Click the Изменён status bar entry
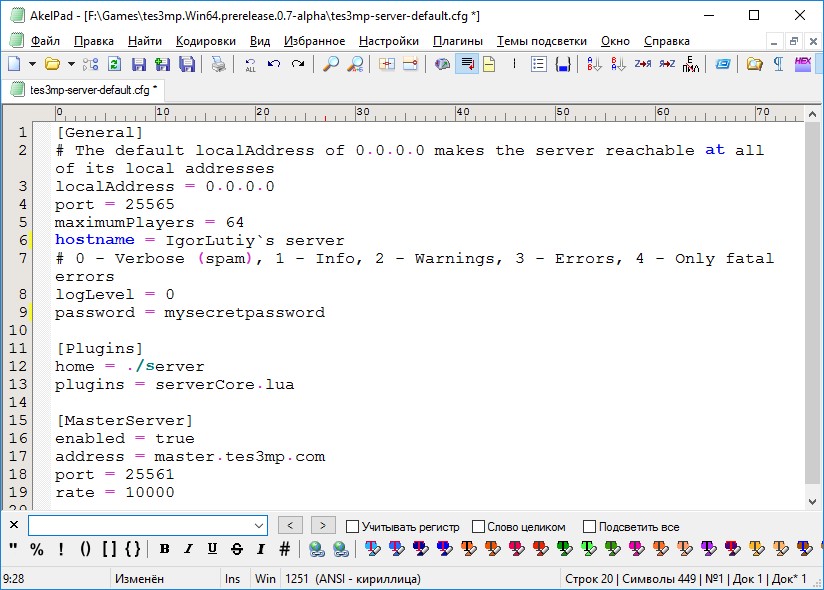This screenshot has width=824, height=590. click(139, 578)
